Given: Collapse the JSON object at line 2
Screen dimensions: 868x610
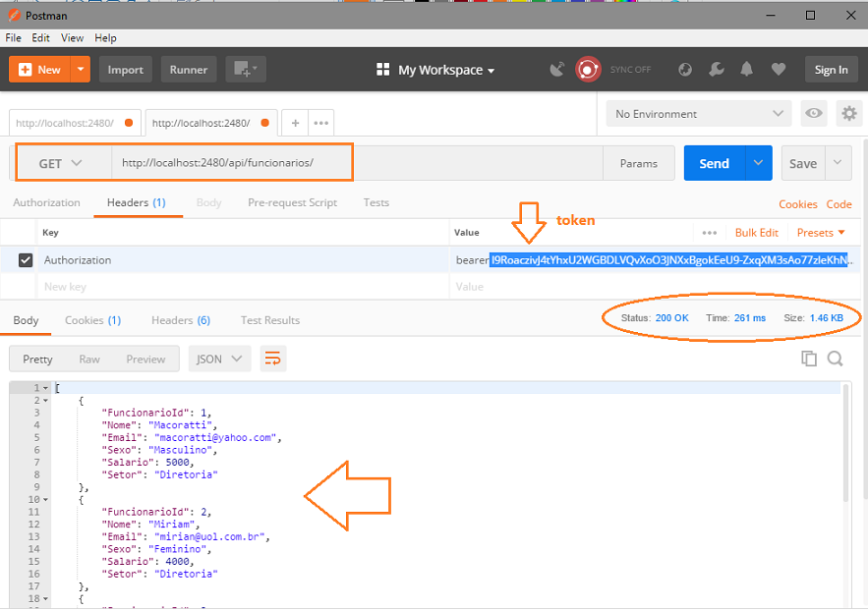Looking at the screenshot, I should pos(46,401).
